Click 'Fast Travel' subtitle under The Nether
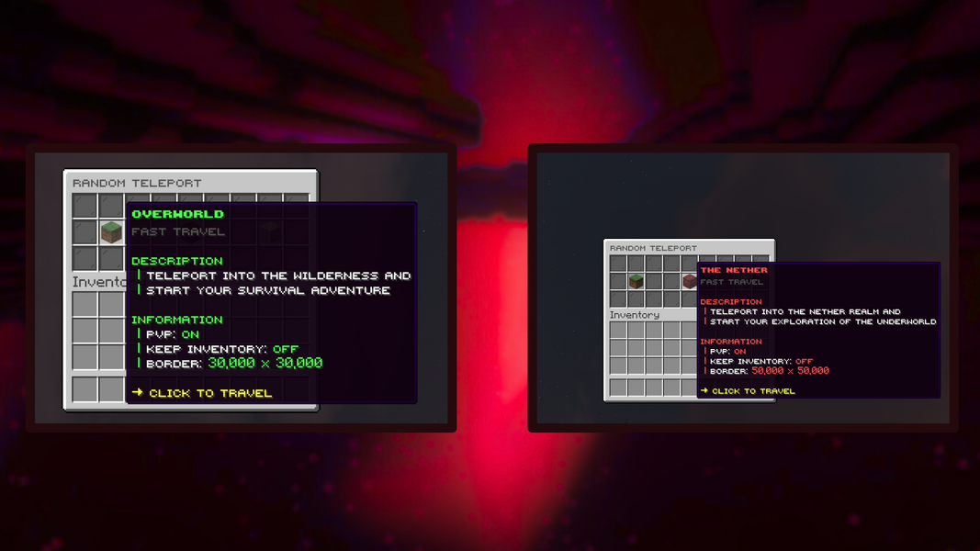 (x=731, y=282)
